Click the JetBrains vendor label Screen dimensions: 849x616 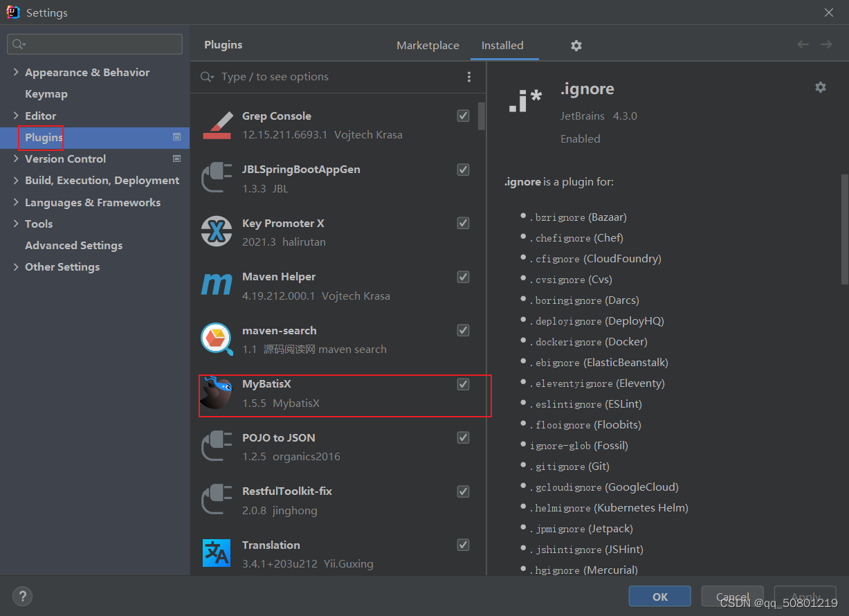(x=583, y=116)
